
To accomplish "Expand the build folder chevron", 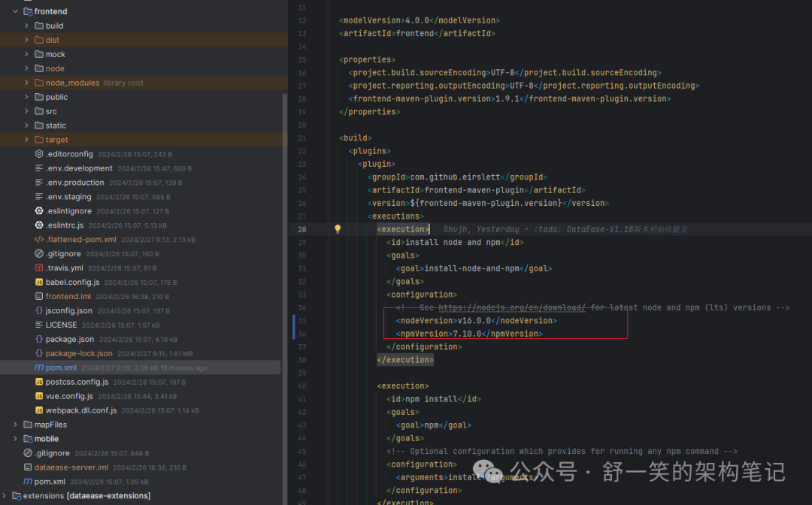I will coord(26,26).
